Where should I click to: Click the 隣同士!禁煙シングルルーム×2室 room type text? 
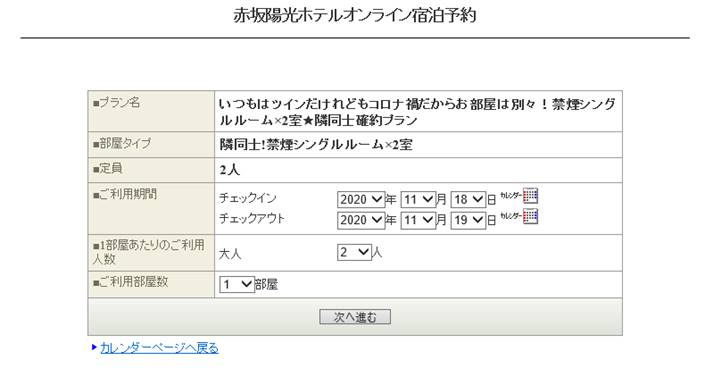[x=316, y=145]
